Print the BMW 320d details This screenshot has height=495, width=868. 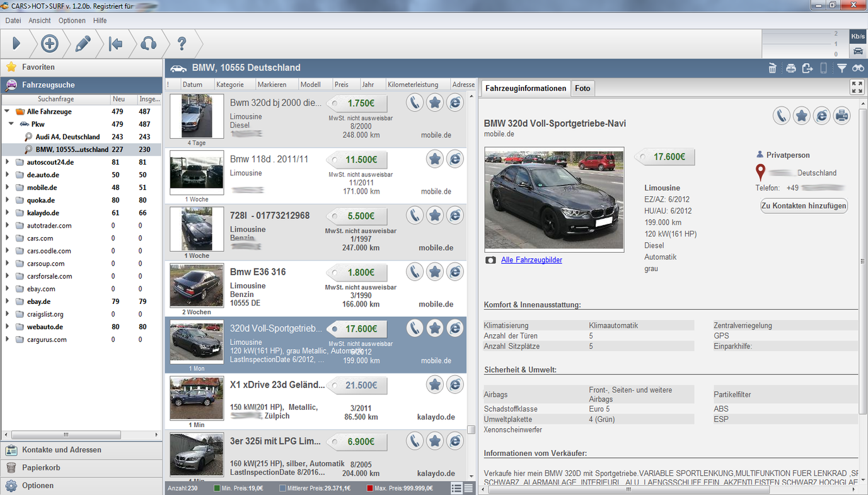(842, 115)
